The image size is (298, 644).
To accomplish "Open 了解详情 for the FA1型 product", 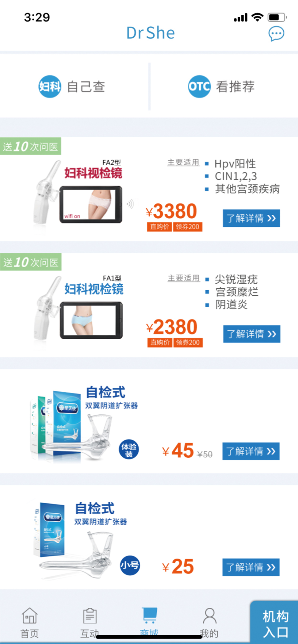I will (x=252, y=334).
